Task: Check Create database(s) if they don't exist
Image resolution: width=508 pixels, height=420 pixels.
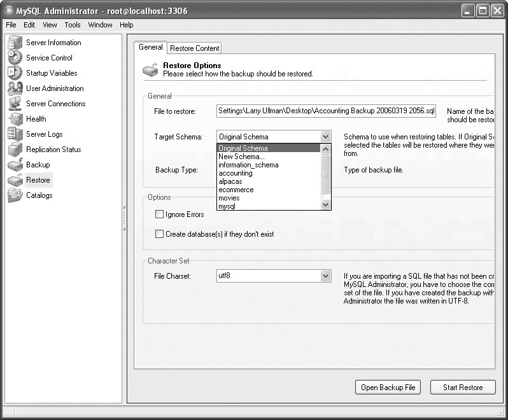Action: 159,234
